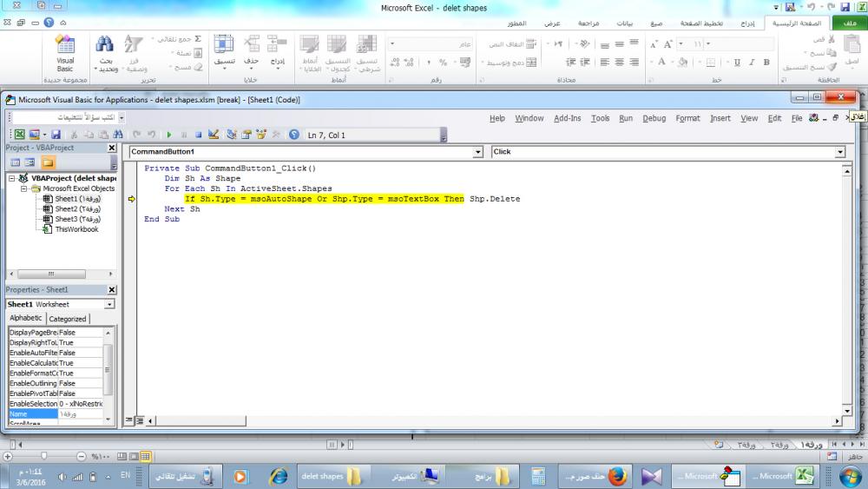Click the Cut scissors icon in VBA toolbar

tap(74, 135)
